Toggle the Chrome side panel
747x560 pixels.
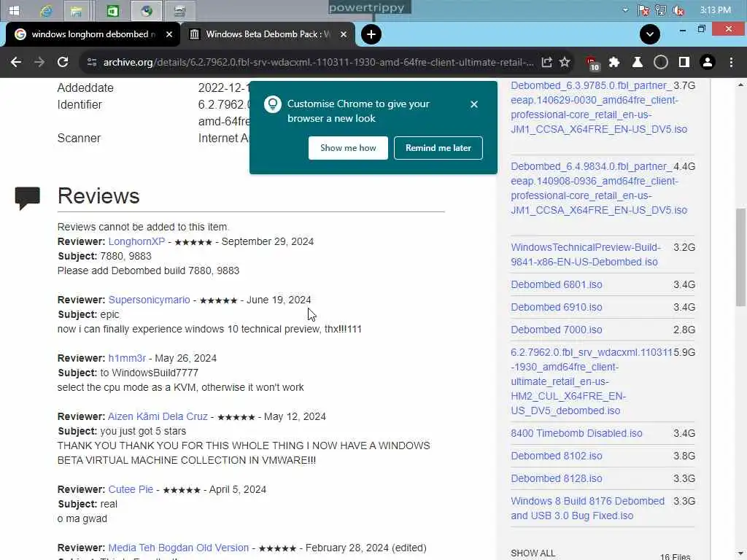(684, 63)
